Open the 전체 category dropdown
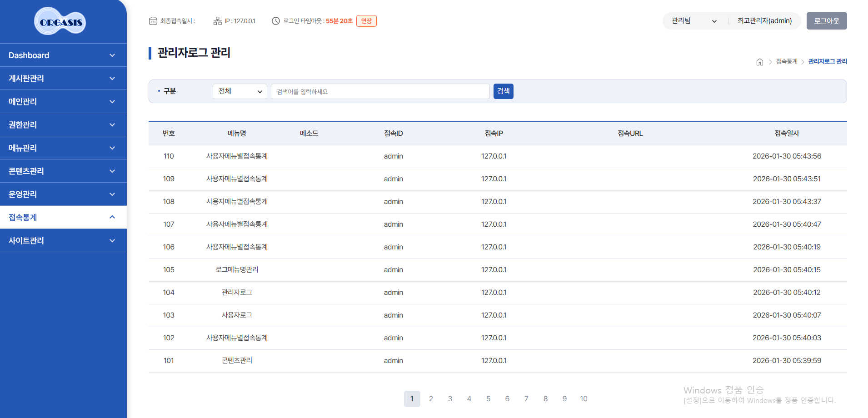Screen dimensions: 868x418 pyautogui.click(x=239, y=91)
